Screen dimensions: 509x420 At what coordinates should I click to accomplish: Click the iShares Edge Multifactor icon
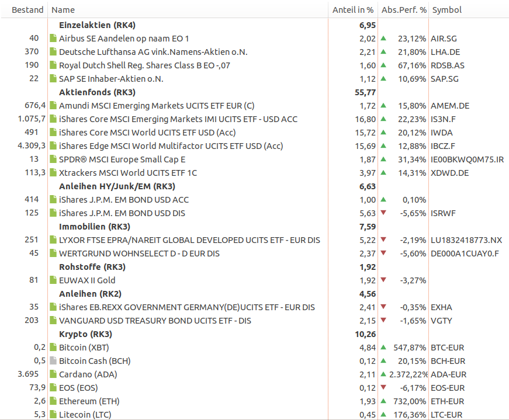pos(53,145)
